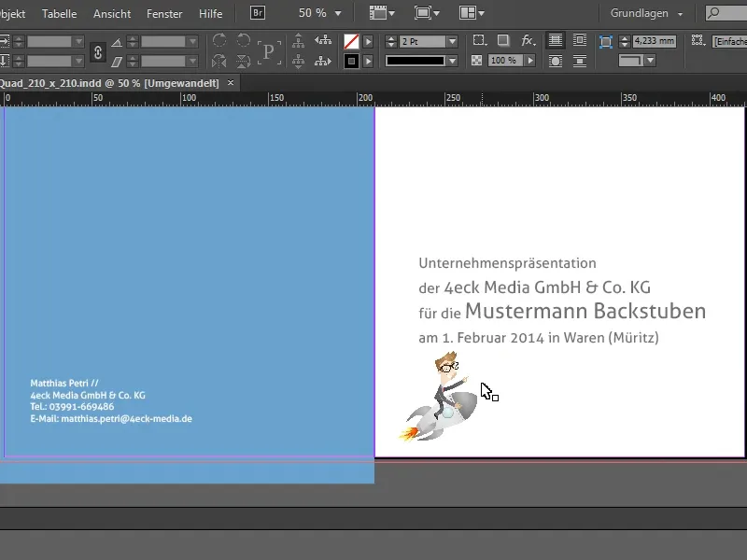Open the opacity 100 % slider arrow

(529, 61)
